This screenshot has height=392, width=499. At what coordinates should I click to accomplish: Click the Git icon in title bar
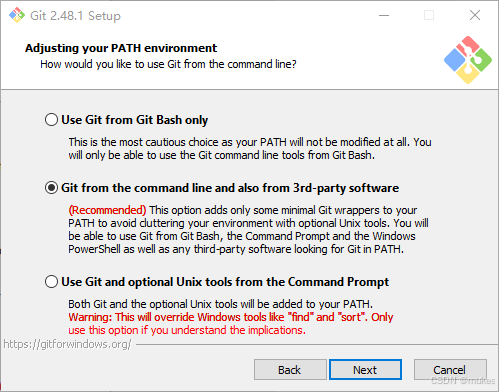coord(17,15)
